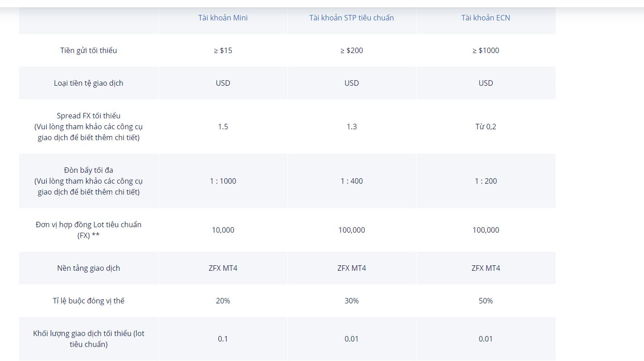Click the 1.5 spread value
The width and height of the screenshot is (644, 361).
coord(223,127)
